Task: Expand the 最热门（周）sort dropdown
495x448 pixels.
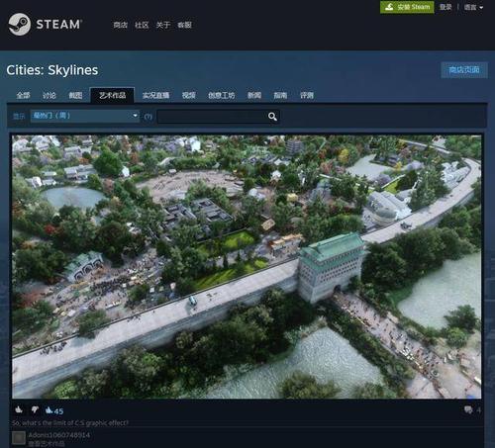Action: tap(85, 116)
